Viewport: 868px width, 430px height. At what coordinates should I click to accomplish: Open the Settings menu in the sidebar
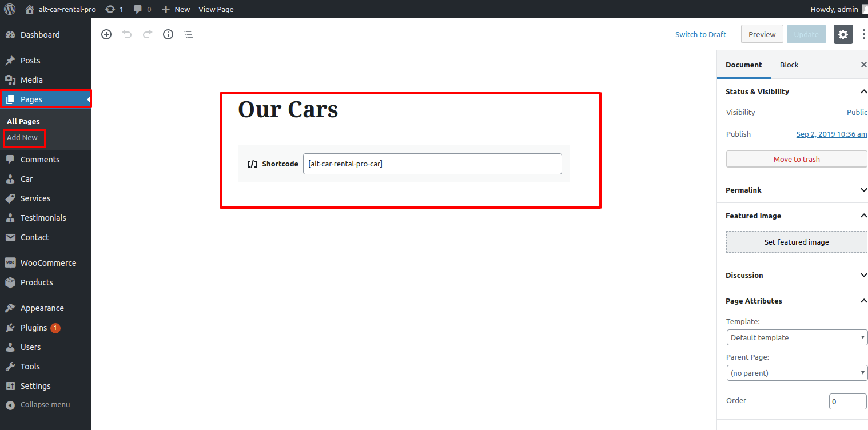tap(46, 386)
